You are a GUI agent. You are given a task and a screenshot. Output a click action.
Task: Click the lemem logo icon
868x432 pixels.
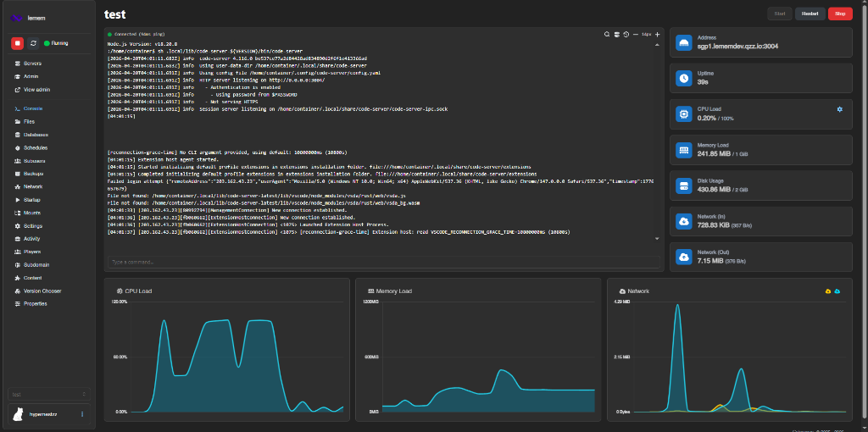(17, 19)
